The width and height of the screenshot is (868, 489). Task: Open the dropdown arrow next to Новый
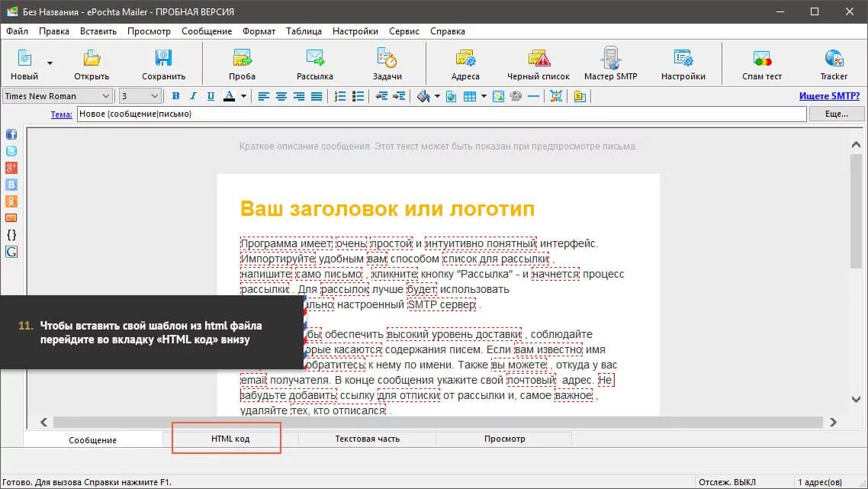coord(50,63)
